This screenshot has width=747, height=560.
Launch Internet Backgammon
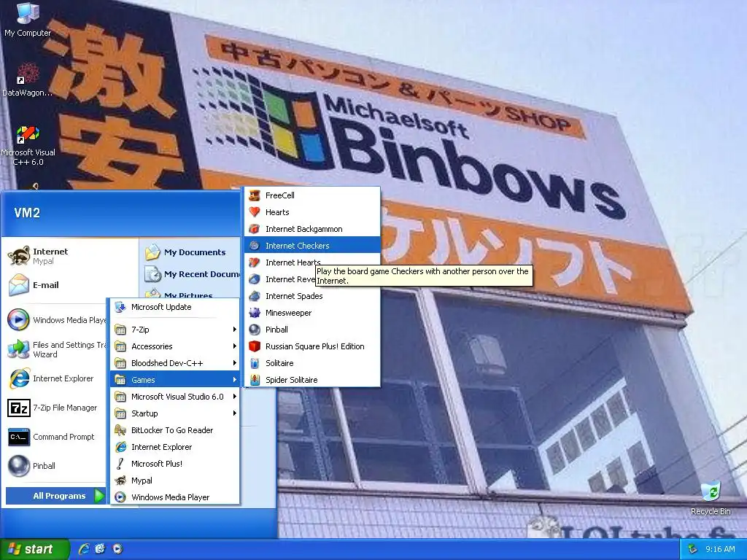click(312, 229)
